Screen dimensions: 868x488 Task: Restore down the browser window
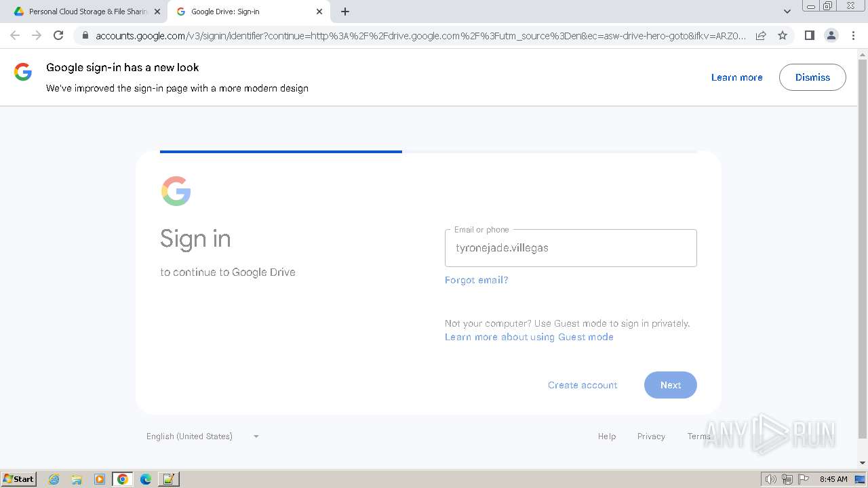coord(829,5)
